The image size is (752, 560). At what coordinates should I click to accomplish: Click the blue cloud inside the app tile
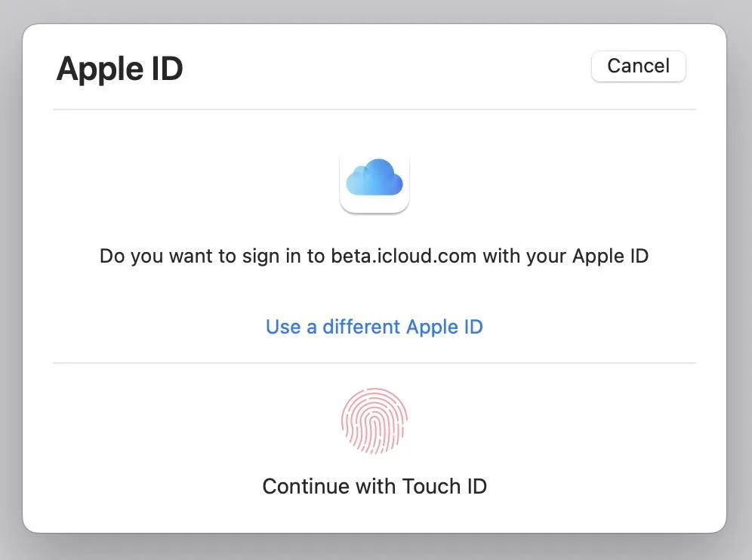click(x=374, y=180)
